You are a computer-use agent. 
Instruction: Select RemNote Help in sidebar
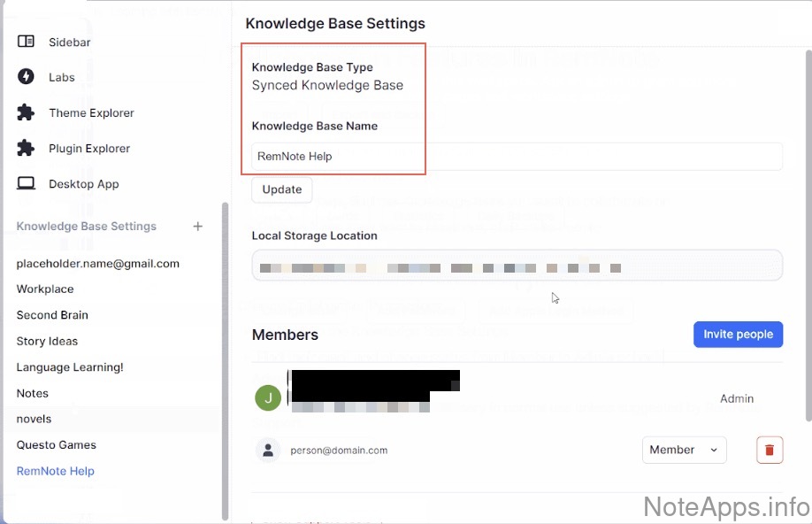click(55, 471)
